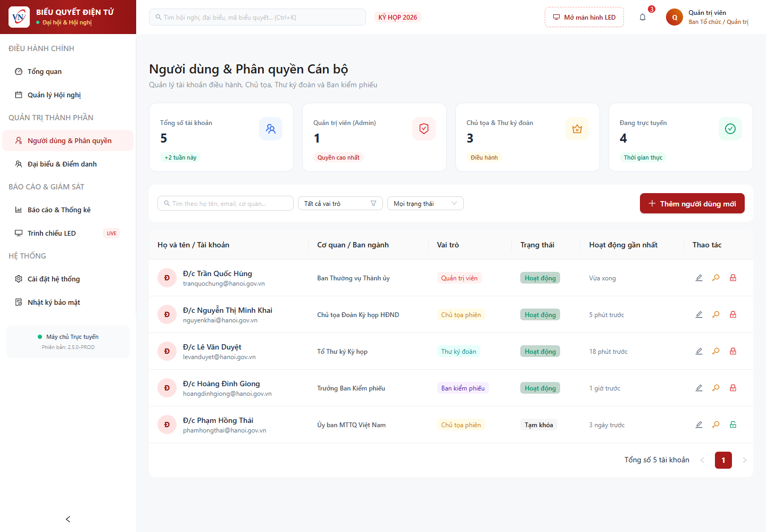Open Báo cáo & Thống kê
This screenshot has height=532, width=766.
[x=68, y=210]
